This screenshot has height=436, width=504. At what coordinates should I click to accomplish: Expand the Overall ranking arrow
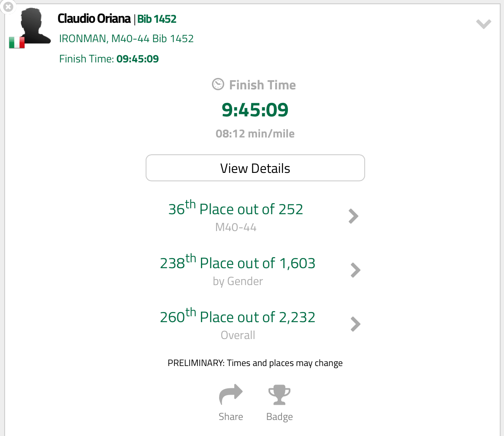pos(355,324)
